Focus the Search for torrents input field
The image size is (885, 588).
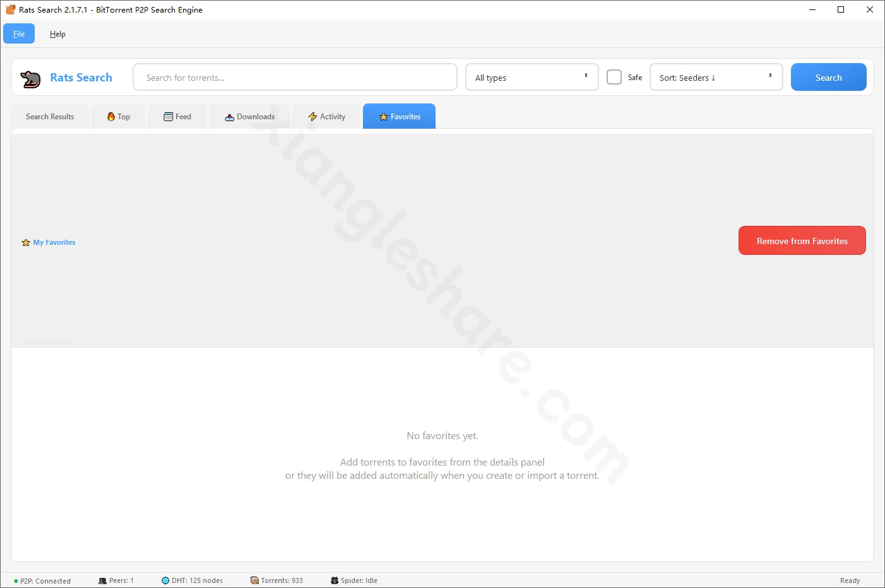295,77
